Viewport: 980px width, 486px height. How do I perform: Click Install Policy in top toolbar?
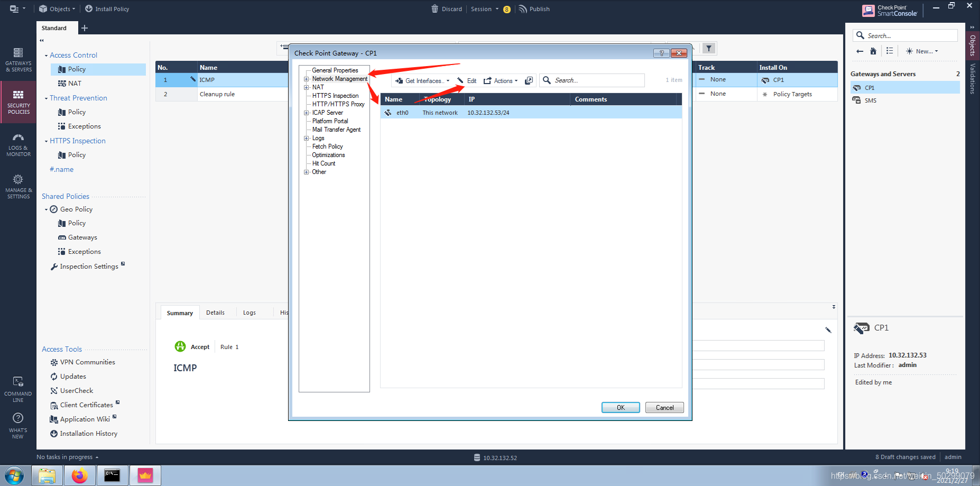(x=107, y=9)
